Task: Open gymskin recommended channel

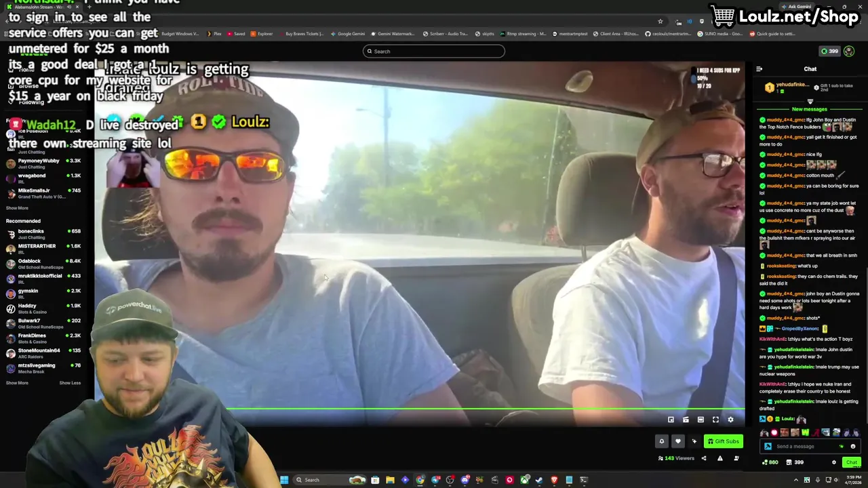Action: [x=43, y=293]
